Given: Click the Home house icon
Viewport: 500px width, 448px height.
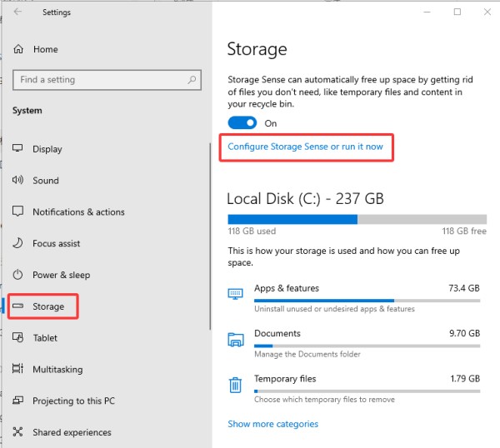Looking at the screenshot, I should pyautogui.click(x=18, y=49).
